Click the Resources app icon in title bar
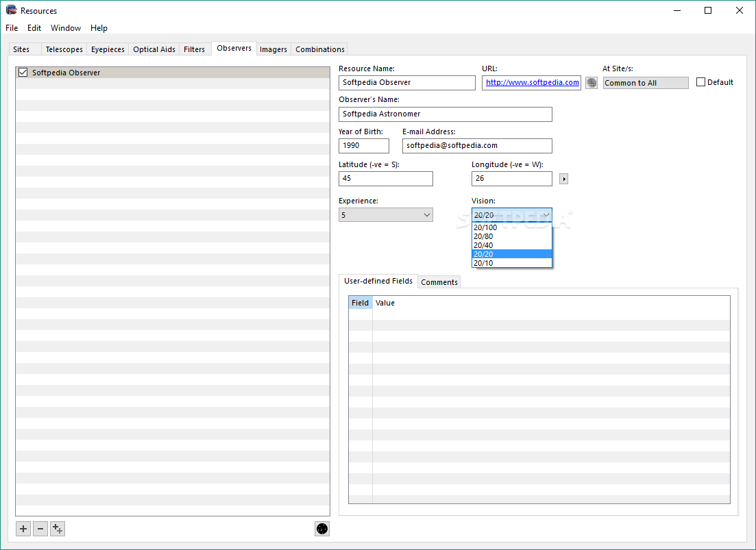This screenshot has height=550, width=756. click(x=11, y=10)
